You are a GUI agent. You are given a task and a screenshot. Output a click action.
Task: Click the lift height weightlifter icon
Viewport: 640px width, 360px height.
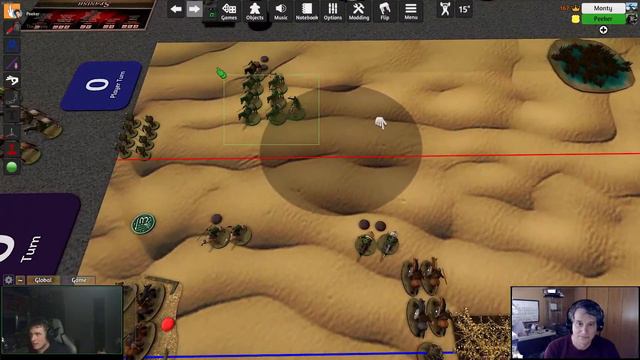(x=445, y=9)
